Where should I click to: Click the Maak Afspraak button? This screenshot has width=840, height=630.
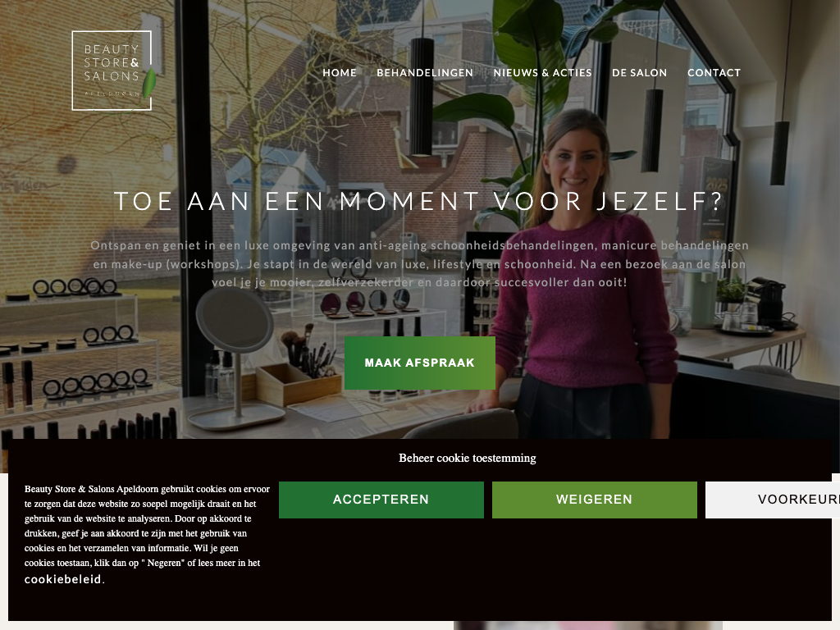(419, 363)
